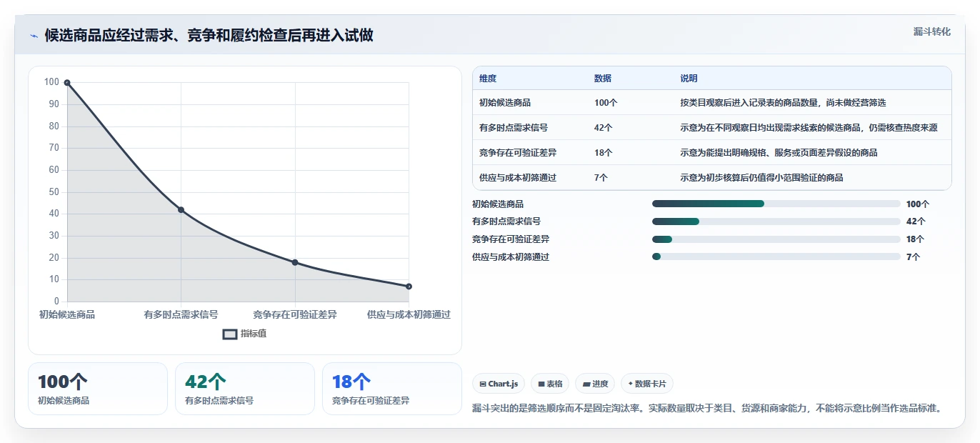Click the 指标值 legend label text
The height and width of the screenshot is (443, 980).
coord(254,334)
